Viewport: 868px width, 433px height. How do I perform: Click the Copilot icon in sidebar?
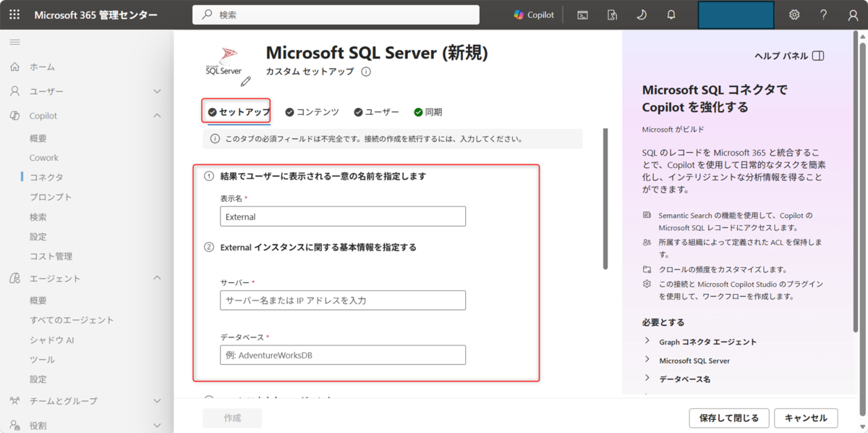14,116
